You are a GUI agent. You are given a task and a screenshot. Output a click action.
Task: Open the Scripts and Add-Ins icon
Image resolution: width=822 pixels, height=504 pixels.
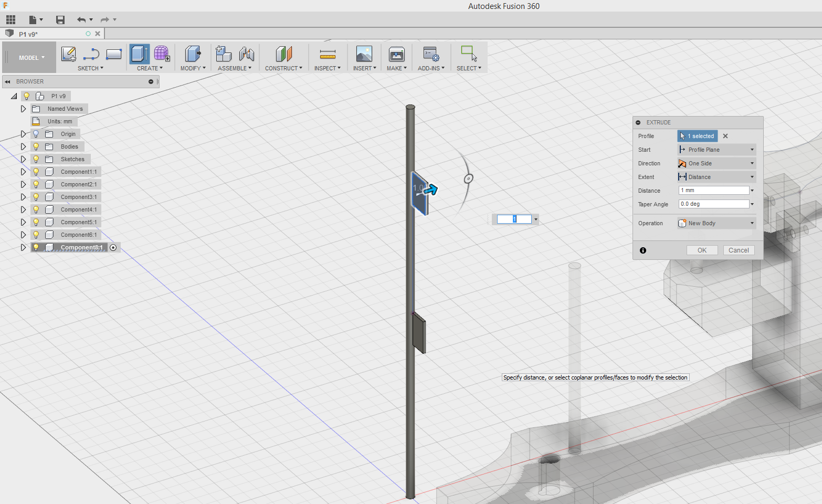point(431,54)
